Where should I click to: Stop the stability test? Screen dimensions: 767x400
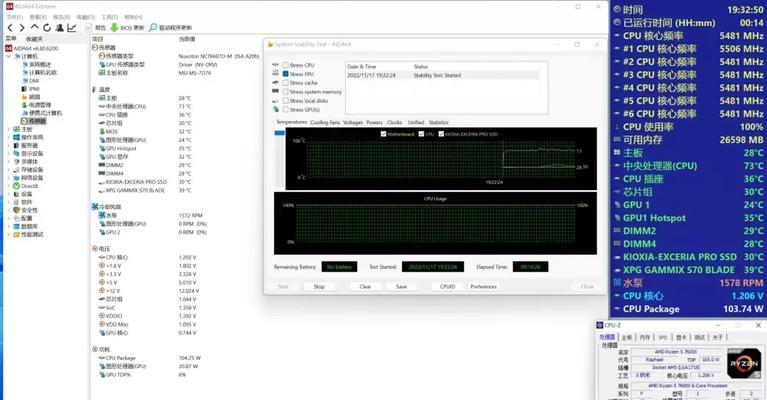click(319, 287)
